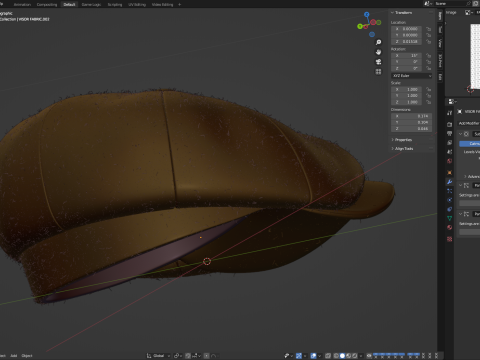Image resolution: width=480 pixels, height=360 pixels.
Task: Open the Animation workspace tab
Action: coord(22,4)
